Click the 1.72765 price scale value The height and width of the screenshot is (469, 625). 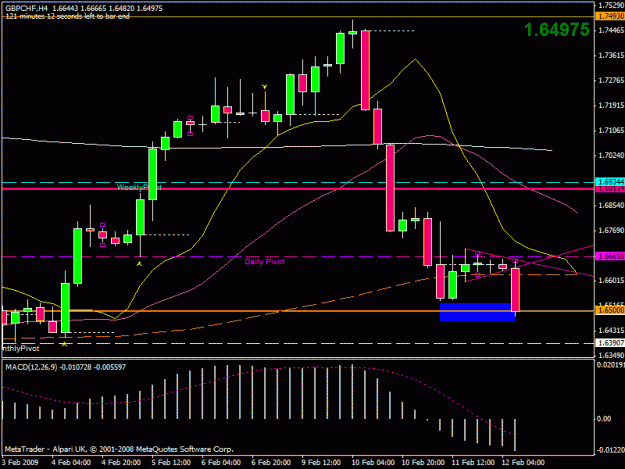pos(611,80)
